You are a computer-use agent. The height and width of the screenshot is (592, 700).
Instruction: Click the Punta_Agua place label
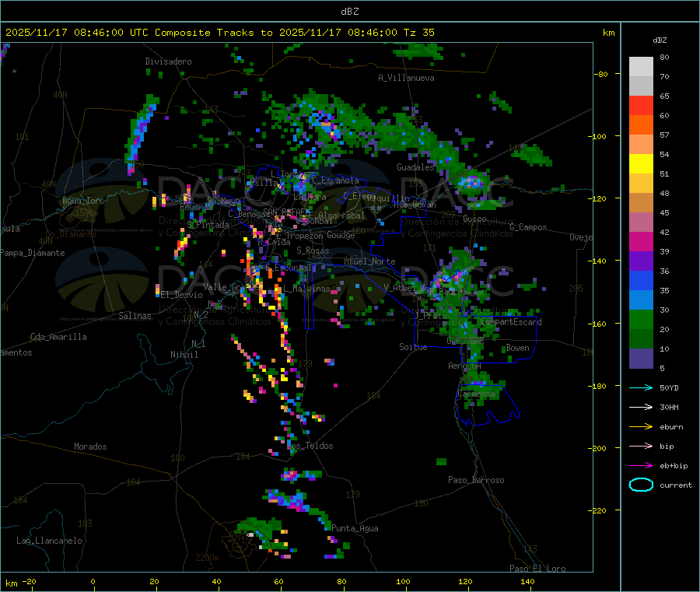[355, 529]
